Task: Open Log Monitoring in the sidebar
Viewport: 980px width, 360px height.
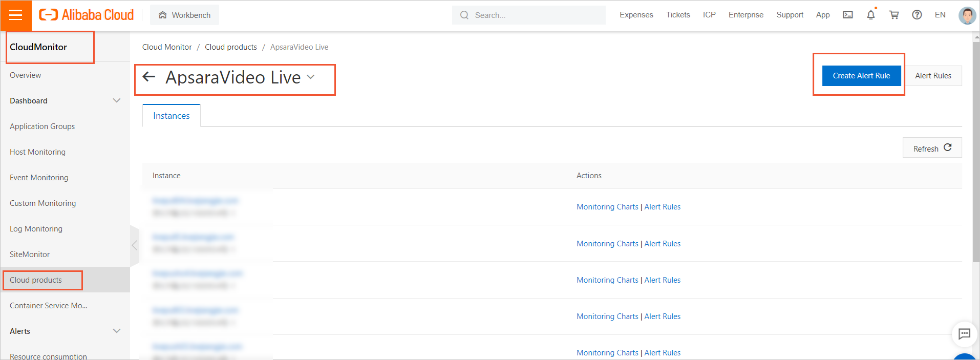Action: [x=36, y=229]
